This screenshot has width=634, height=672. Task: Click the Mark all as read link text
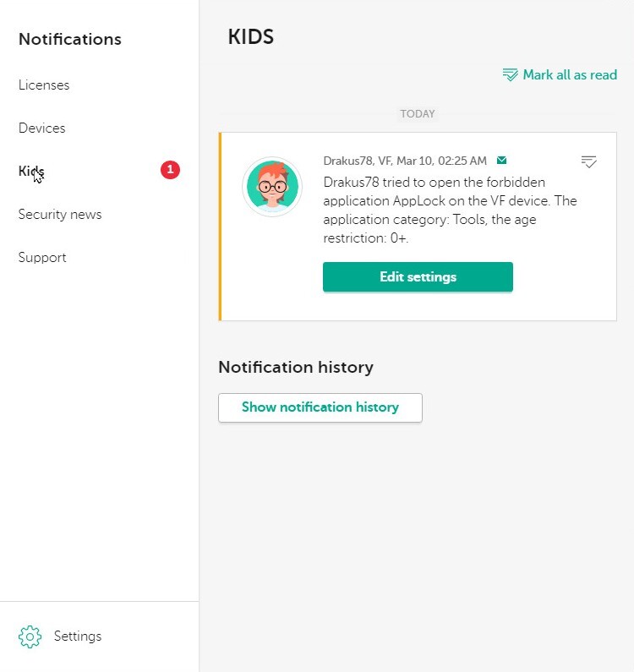(x=570, y=75)
